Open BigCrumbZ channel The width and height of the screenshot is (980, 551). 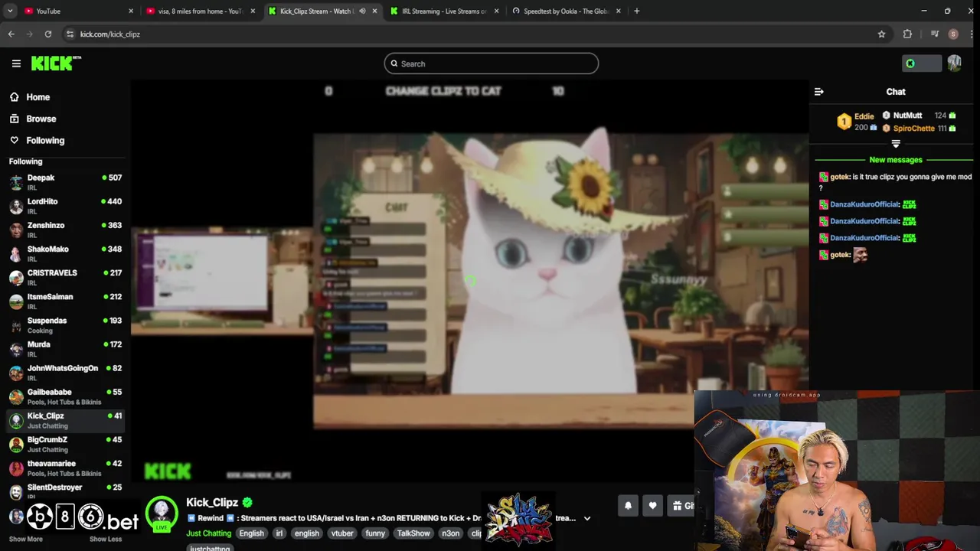(65, 444)
